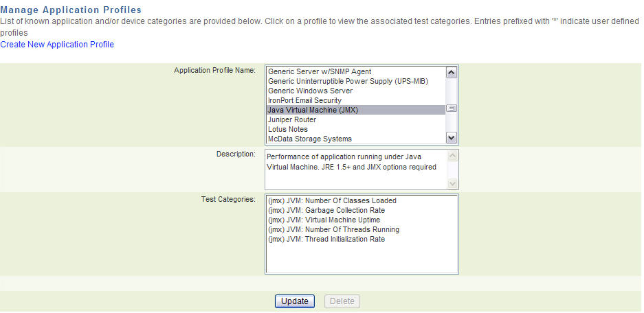Select IronPort Email Security profile

click(x=304, y=100)
